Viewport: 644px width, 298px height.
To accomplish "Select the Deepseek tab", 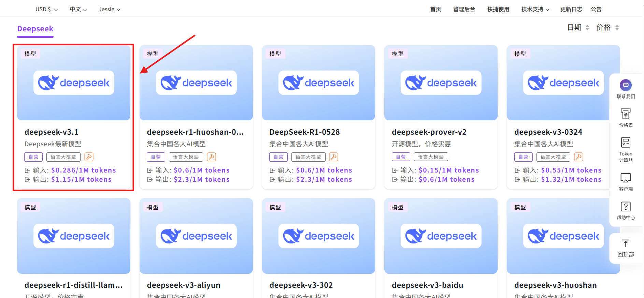I will 35,29.
